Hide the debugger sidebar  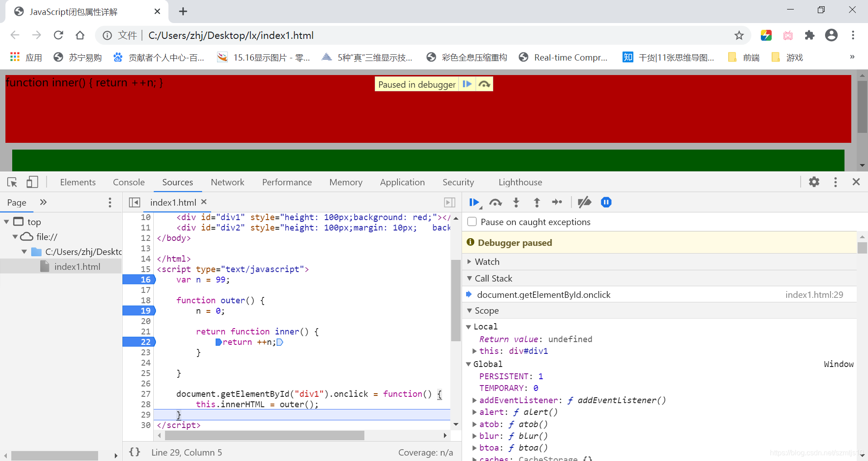(x=449, y=202)
